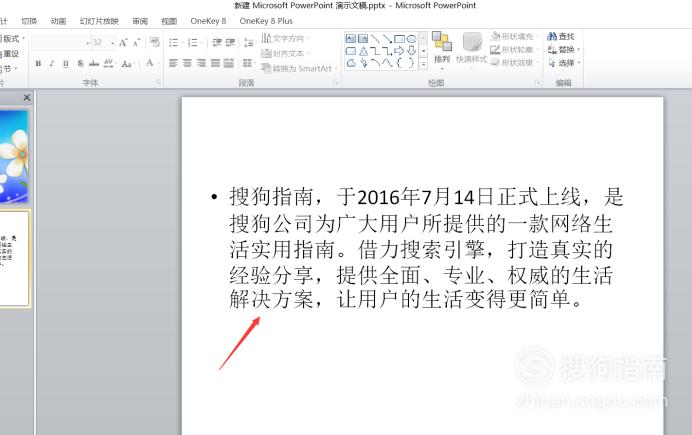Expand the full shapes gallery
Screen dimensions: 692x435
point(423,64)
